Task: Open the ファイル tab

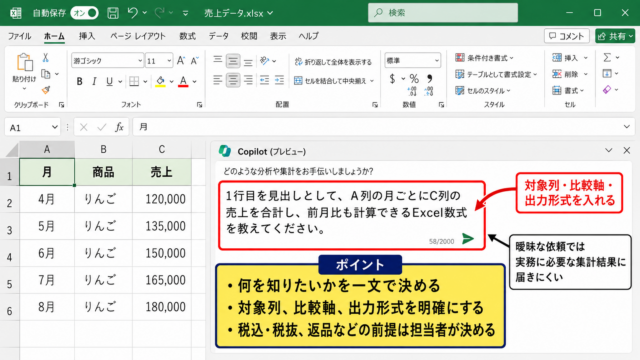Action: (x=19, y=36)
